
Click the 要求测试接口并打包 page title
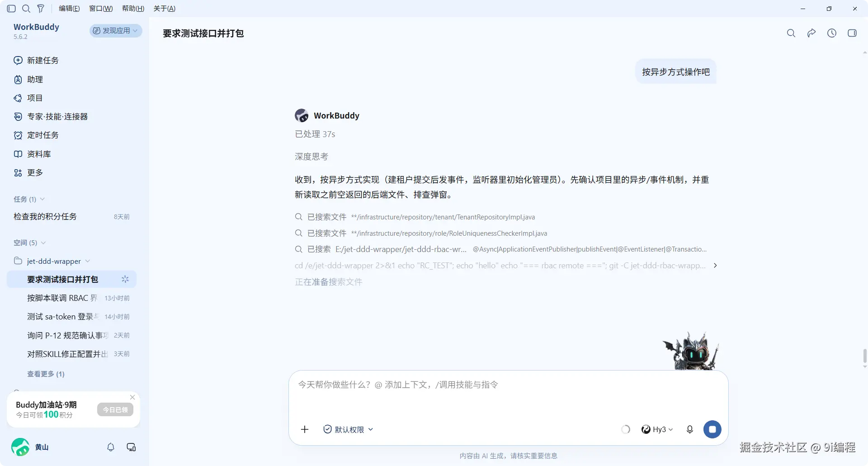click(x=203, y=33)
